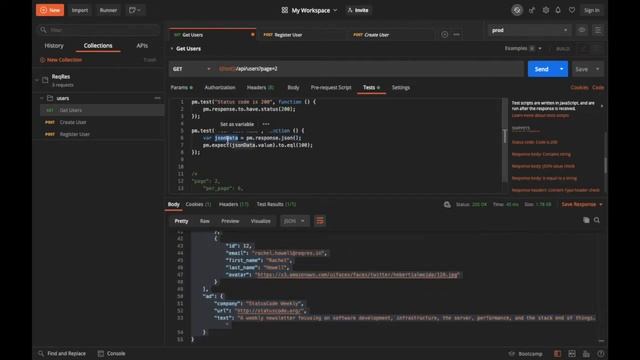640x360 pixels.
Task: Open the capture requests satellite icon
Action: 532,10
